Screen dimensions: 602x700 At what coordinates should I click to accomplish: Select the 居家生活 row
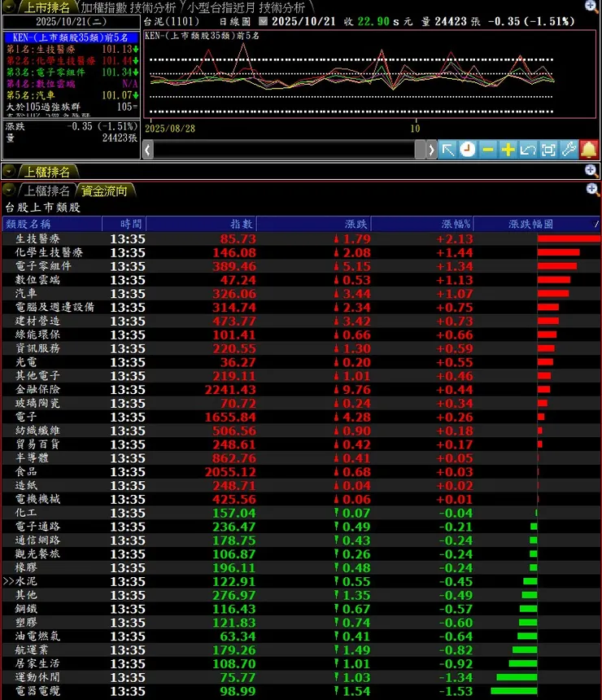(301, 664)
